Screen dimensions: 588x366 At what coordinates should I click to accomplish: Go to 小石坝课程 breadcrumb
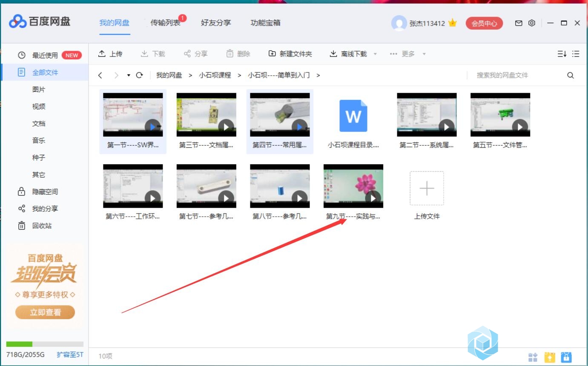click(x=215, y=75)
